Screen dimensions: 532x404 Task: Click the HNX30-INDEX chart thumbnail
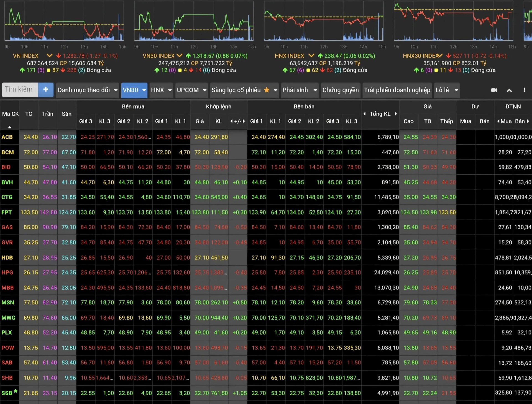pyautogui.click(x=453, y=21)
